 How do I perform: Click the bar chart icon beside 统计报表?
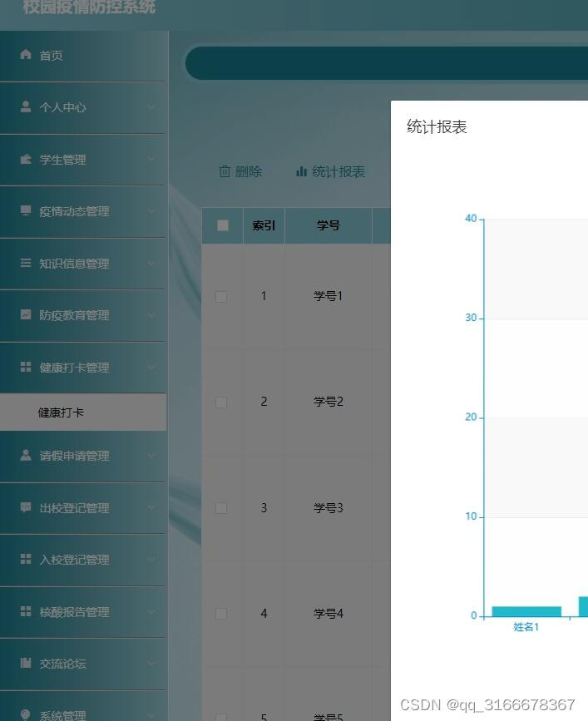[302, 171]
